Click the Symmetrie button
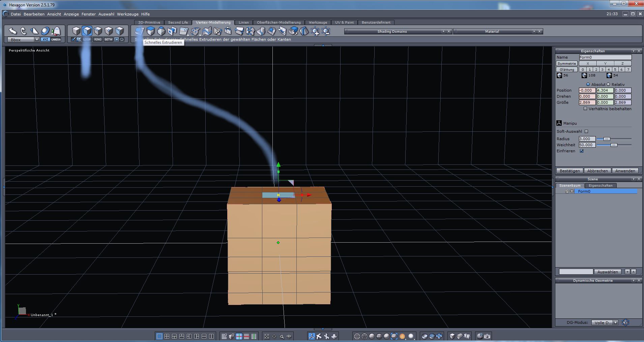The height and width of the screenshot is (342, 644). [x=567, y=63]
